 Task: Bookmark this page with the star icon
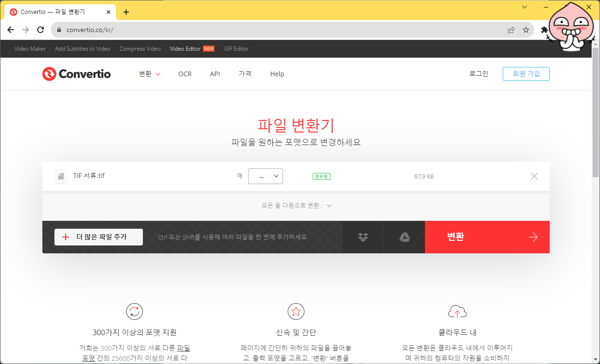(x=526, y=29)
